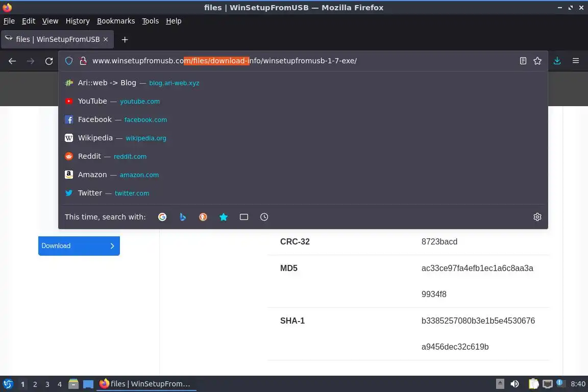Click the SHA-1 label
Image resolution: width=588 pixels, height=392 pixels.
(x=292, y=321)
